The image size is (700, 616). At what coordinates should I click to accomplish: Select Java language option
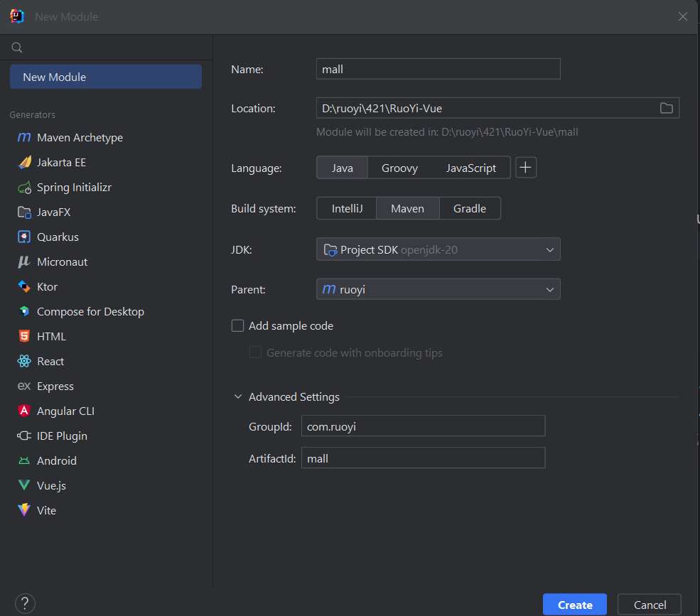point(343,168)
